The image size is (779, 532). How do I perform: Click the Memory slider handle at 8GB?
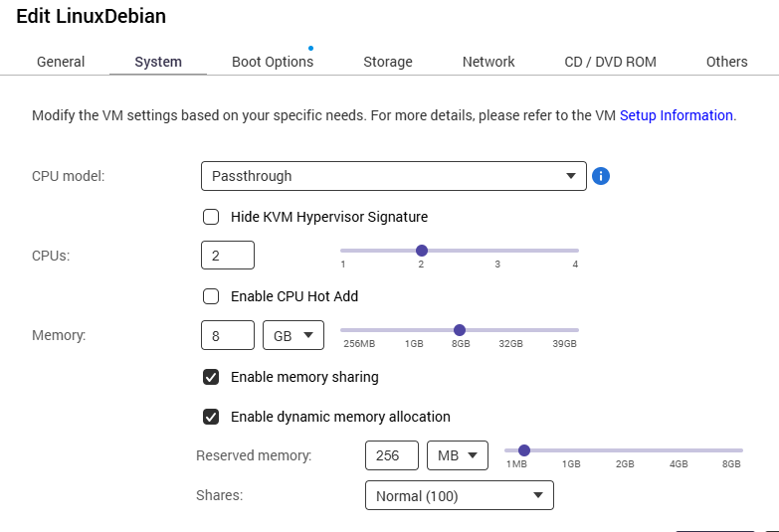click(x=459, y=330)
